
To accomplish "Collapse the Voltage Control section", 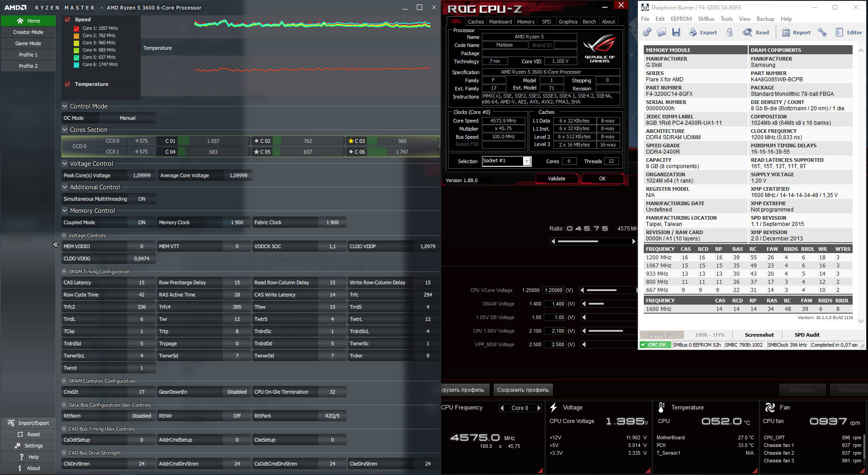I will point(65,164).
